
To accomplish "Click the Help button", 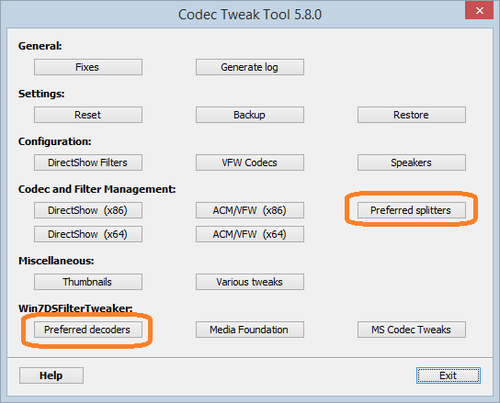I will point(51,375).
